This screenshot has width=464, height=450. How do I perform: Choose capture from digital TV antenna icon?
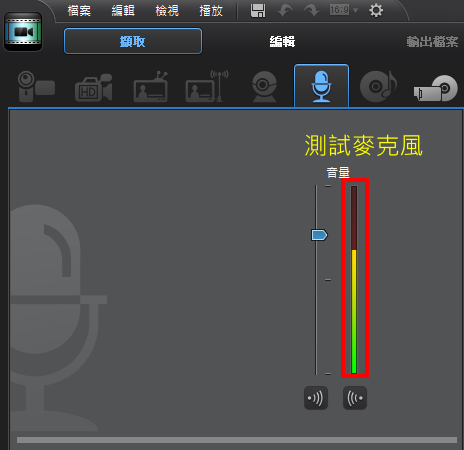[207, 86]
